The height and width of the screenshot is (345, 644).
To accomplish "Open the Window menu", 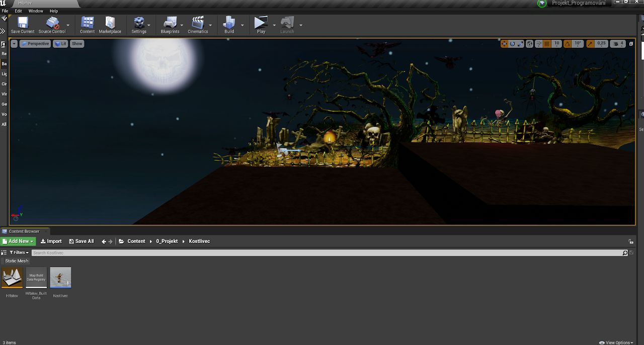I will (36, 11).
